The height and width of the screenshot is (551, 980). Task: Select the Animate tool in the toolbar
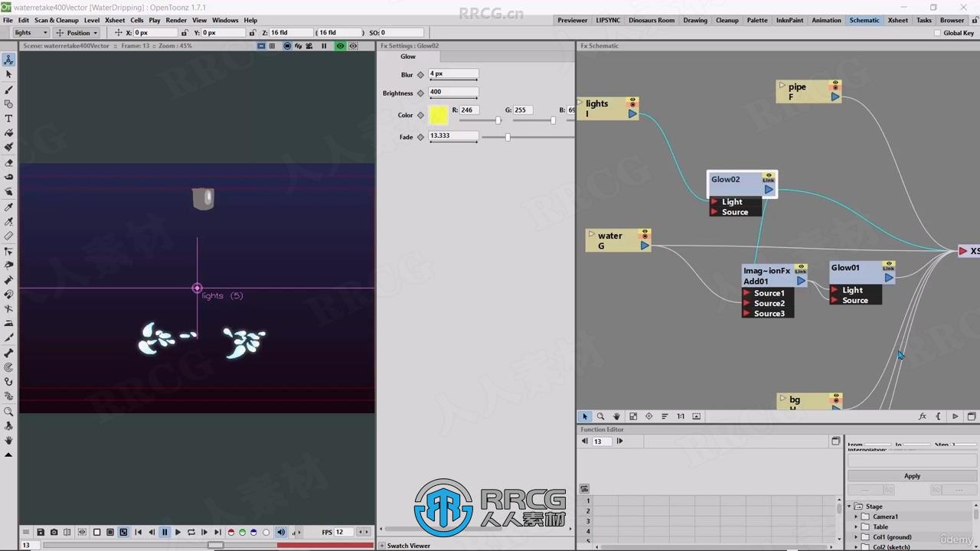(x=8, y=60)
